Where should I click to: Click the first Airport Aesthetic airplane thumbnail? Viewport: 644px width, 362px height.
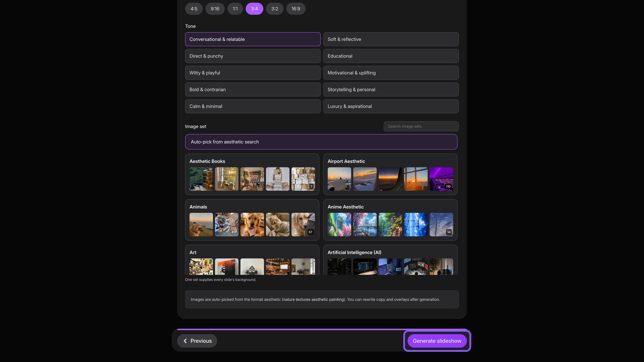click(x=339, y=179)
